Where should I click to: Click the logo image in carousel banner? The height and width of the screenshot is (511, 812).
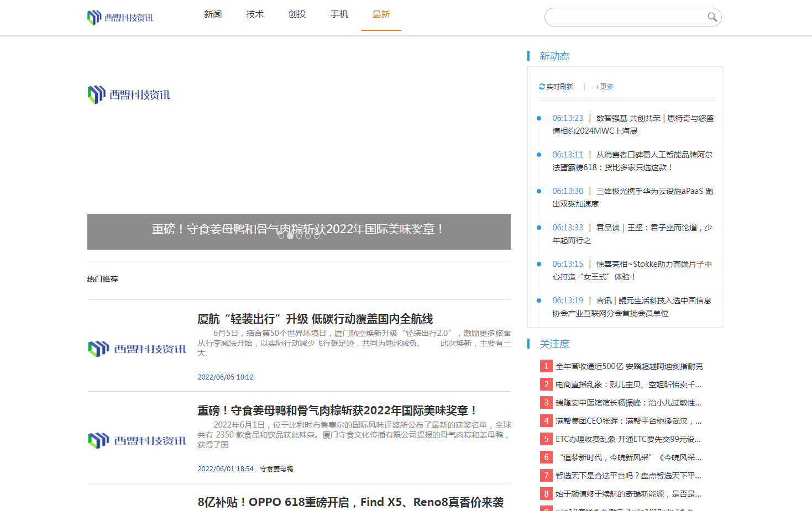(x=129, y=94)
